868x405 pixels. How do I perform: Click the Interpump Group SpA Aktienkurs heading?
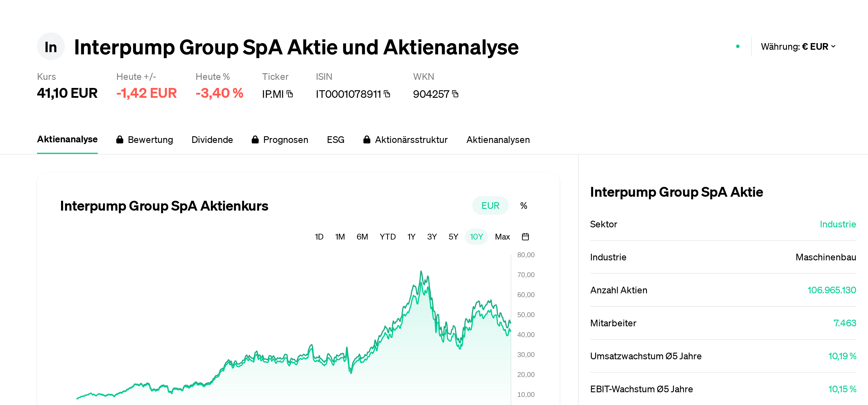164,206
